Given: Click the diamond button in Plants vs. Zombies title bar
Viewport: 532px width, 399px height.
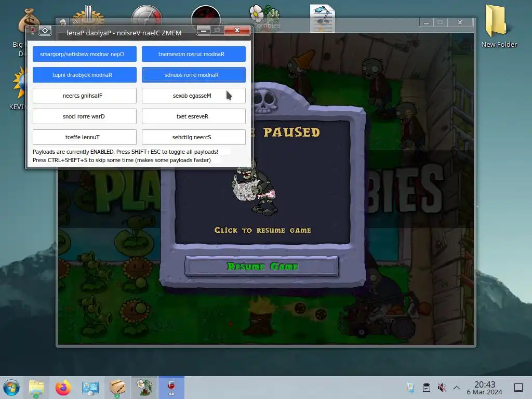Looking at the screenshot, I should 76,22.
